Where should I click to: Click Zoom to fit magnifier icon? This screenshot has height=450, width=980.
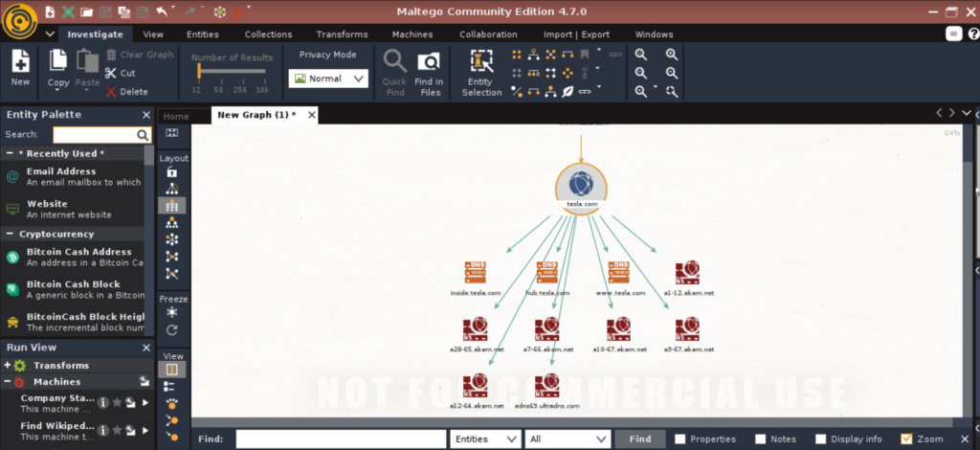pyautogui.click(x=641, y=55)
